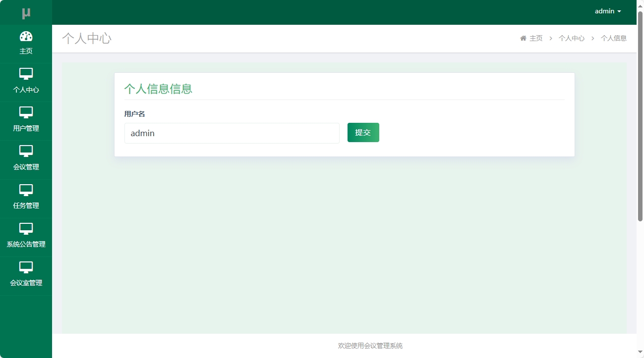The image size is (644, 358).
Task: Click the 会议室管理 monitor icon
Action: [x=26, y=268]
